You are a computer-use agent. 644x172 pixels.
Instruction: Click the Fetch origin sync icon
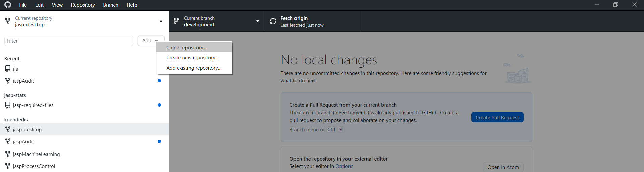[273, 21]
